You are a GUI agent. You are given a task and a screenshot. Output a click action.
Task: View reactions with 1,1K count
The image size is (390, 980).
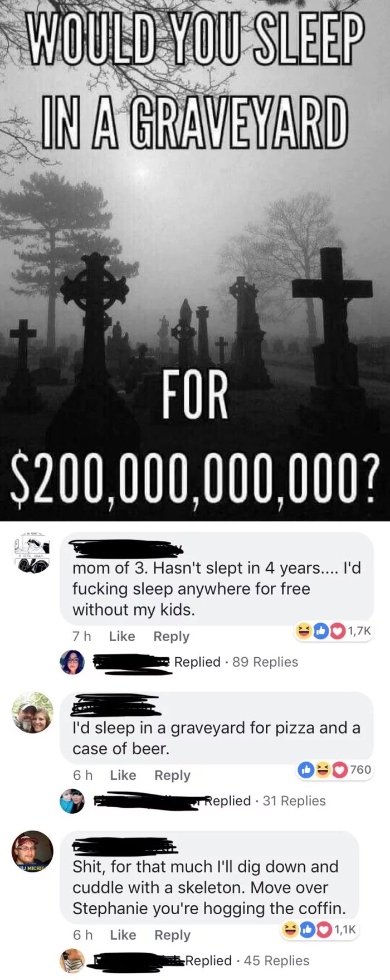pyautogui.click(x=320, y=929)
